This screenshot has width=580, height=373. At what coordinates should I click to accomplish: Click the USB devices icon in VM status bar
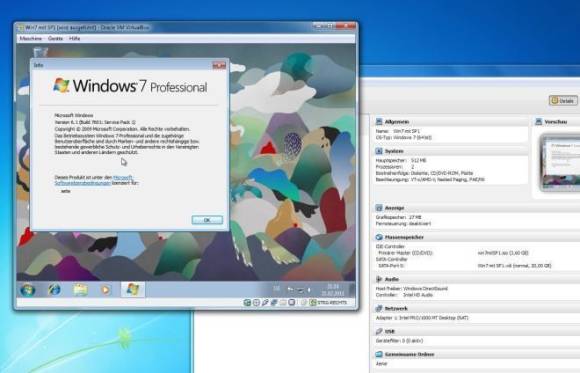pyautogui.click(x=265, y=303)
